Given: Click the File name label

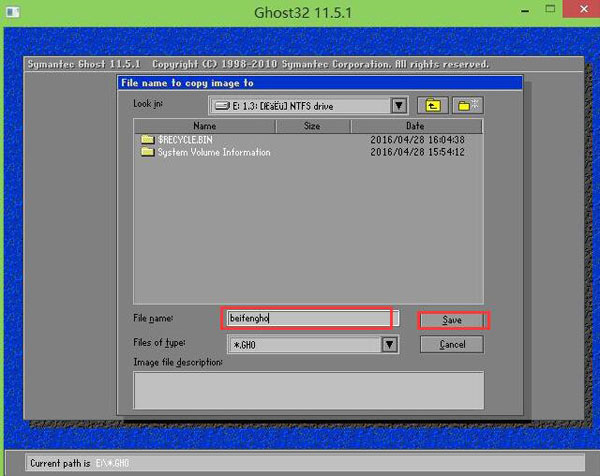Looking at the screenshot, I should [x=153, y=318].
